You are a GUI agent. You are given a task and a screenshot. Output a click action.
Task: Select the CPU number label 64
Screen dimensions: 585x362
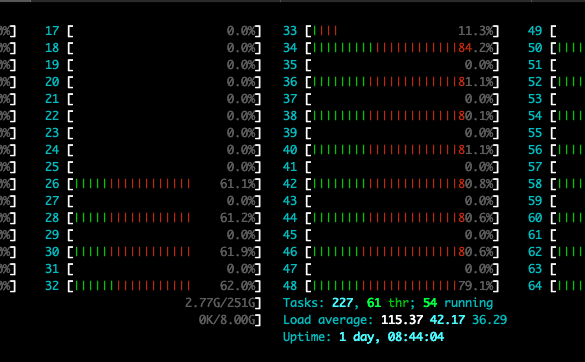tap(535, 286)
